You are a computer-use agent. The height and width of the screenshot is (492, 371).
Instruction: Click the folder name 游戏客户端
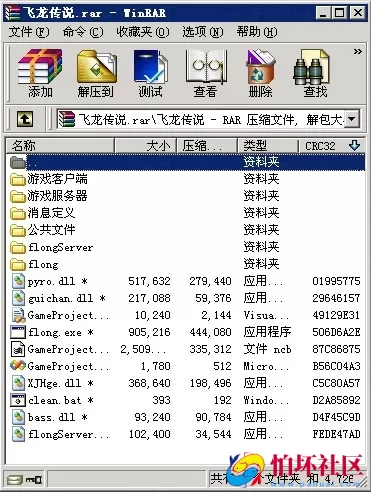click(57, 179)
